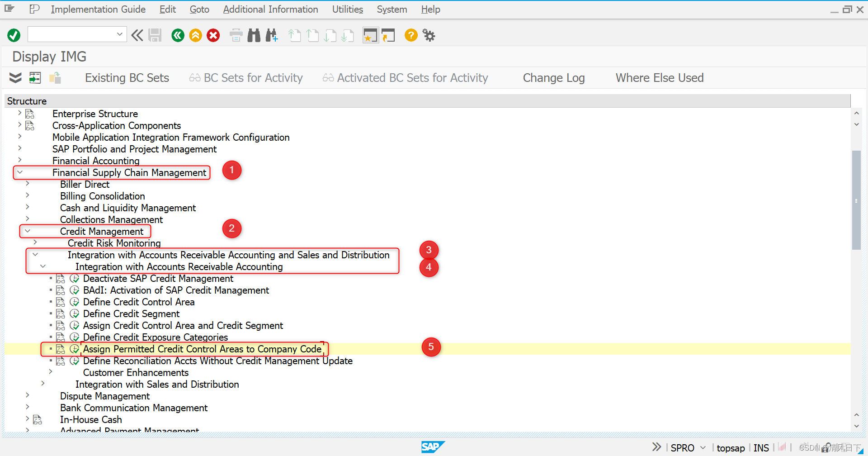The height and width of the screenshot is (456, 868).
Task: Open the customize layout gear icon
Action: (428, 35)
